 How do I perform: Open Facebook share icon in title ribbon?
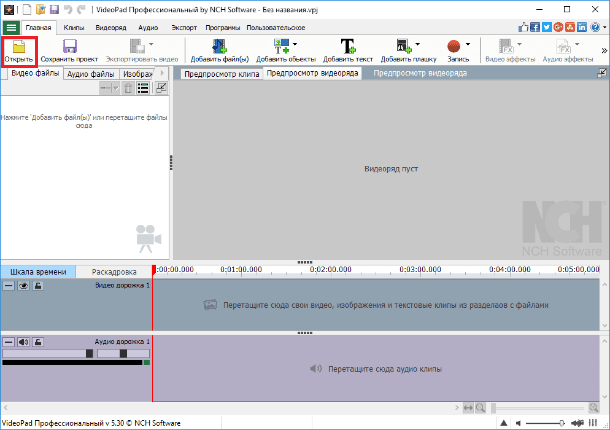[535, 27]
